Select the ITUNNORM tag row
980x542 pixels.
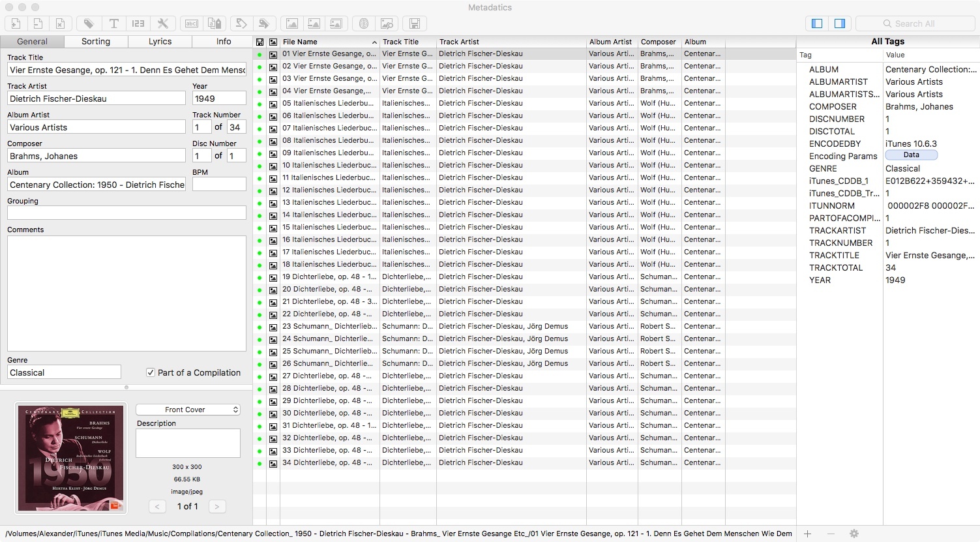(x=888, y=205)
